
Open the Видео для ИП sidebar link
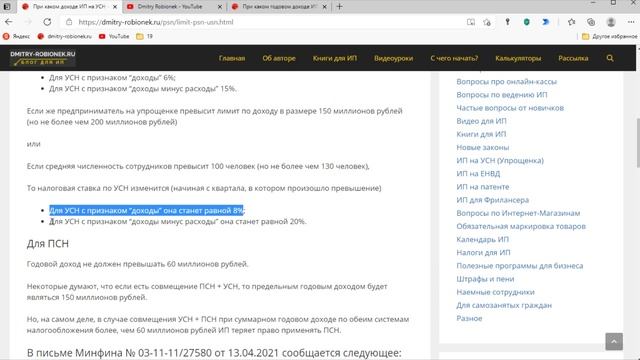[481, 121]
